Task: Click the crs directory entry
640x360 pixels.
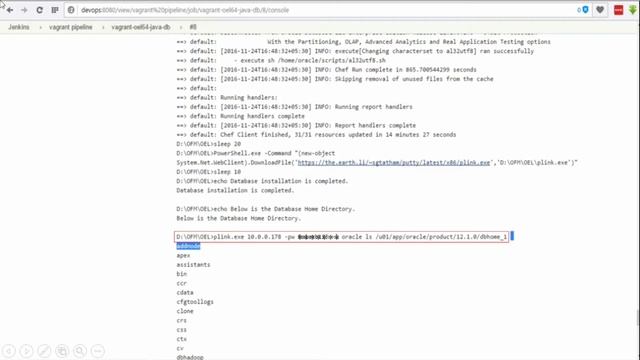Action: pos(182,320)
